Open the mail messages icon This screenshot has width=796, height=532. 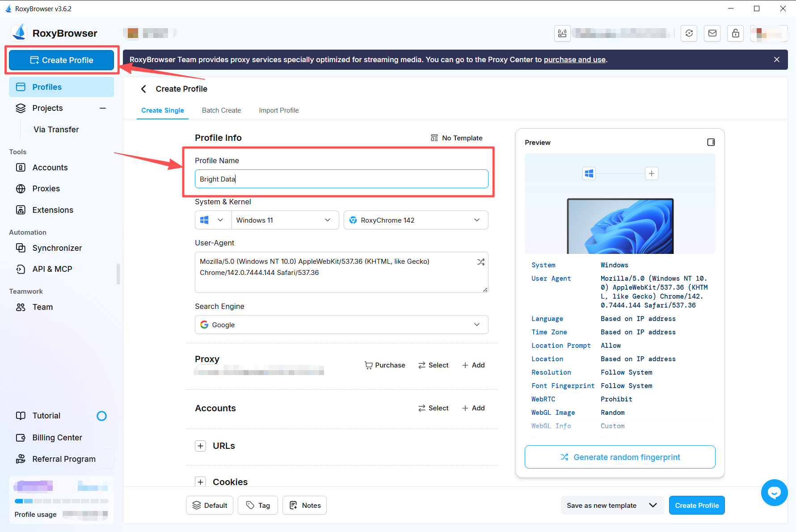pyautogui.click(x=712, y=33)
